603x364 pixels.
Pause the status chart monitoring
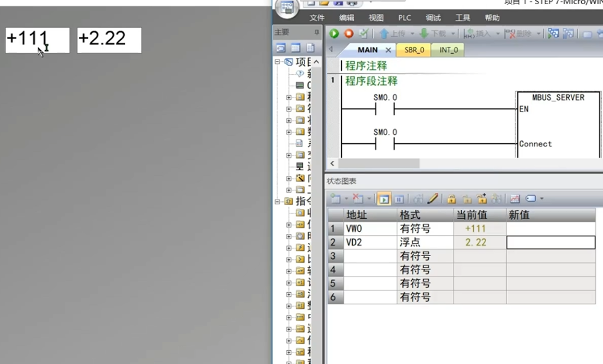[x=399, y=198]
